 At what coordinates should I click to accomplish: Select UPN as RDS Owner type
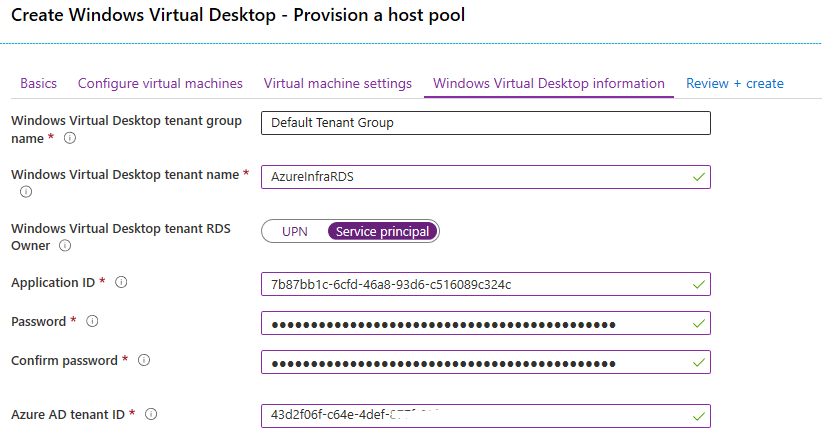coord(294,232)
